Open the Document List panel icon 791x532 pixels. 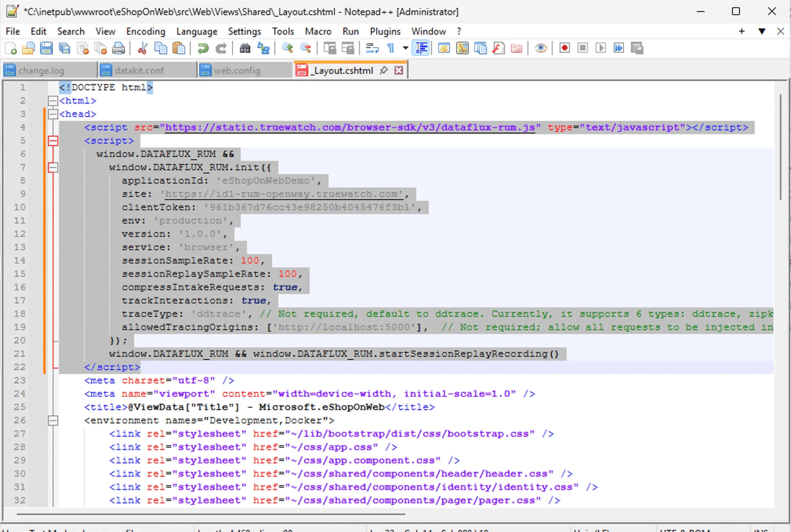[480, 49]
